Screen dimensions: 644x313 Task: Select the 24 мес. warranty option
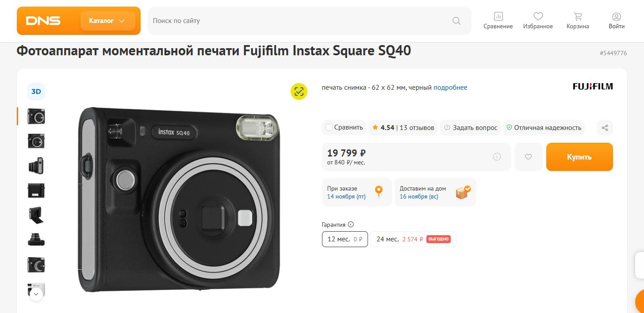point(413,239)
